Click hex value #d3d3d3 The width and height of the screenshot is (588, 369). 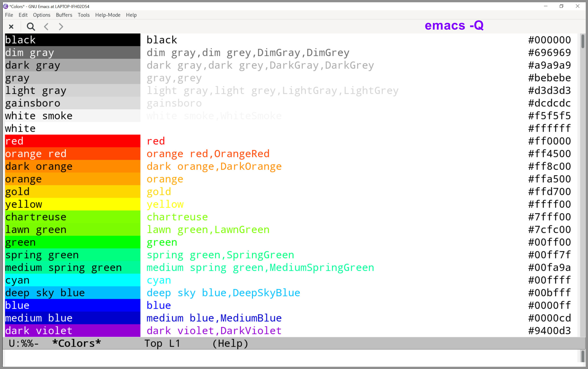pos(549,91)
